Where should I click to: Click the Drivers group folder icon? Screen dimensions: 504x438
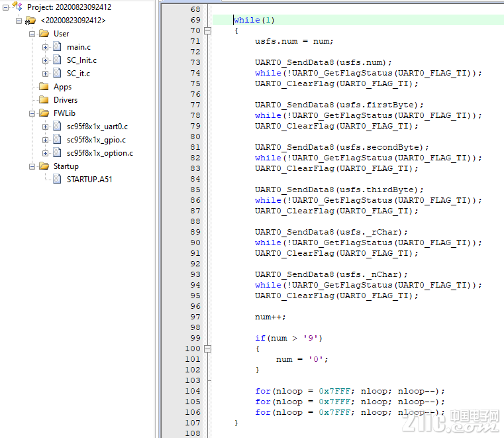pyautogui.click(x=44, y=99)
